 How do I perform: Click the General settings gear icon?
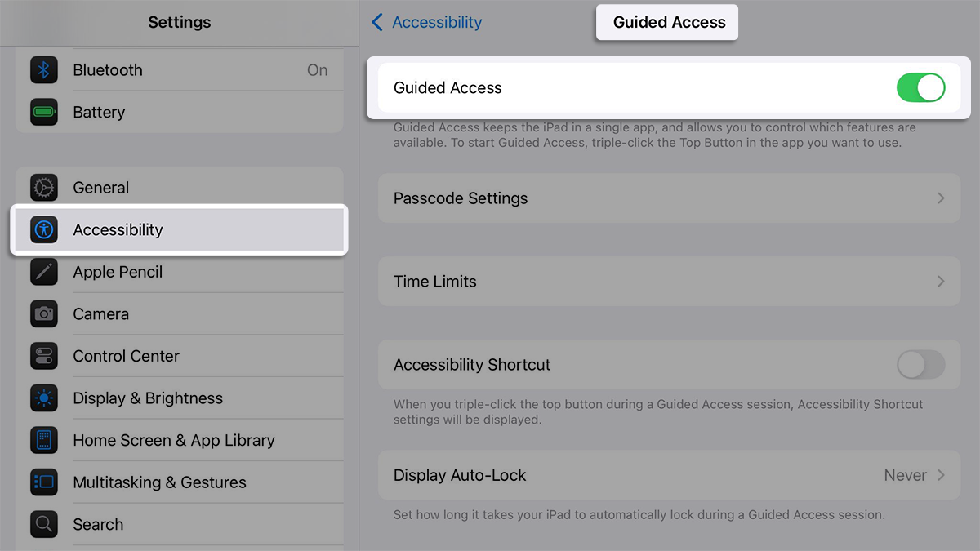coord(44,188)
